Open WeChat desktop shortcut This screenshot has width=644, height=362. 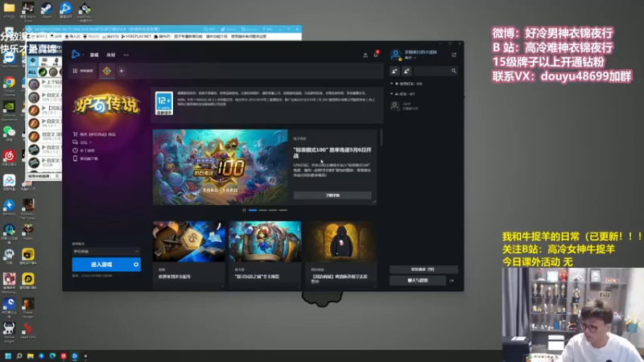point(9,134)
